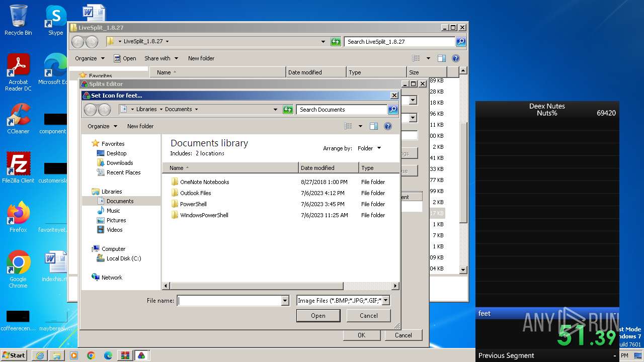
Task: Expand the Arrange by Folder dropdown
Action: 369,148
